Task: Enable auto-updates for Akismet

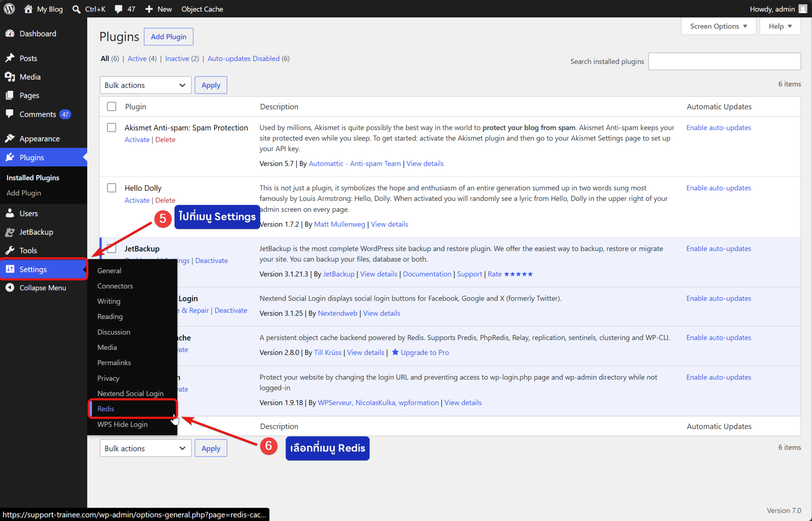Action: [718, 128]
